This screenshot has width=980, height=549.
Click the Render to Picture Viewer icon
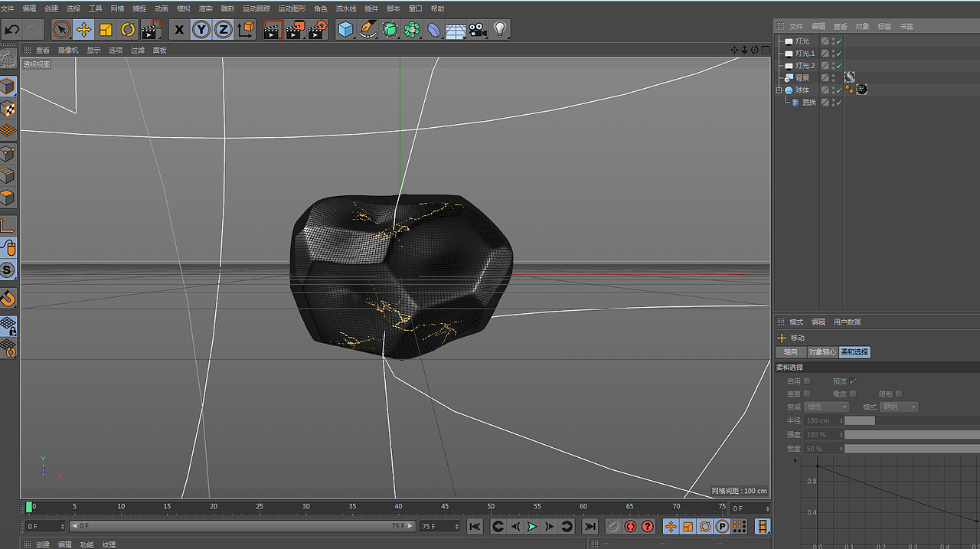pyautogui.click(x=295, y=30)
